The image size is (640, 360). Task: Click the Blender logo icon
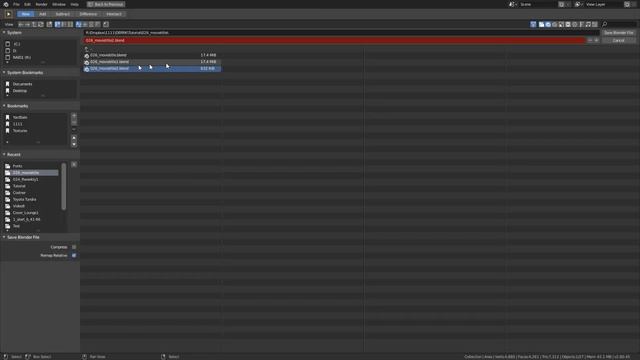6,4
